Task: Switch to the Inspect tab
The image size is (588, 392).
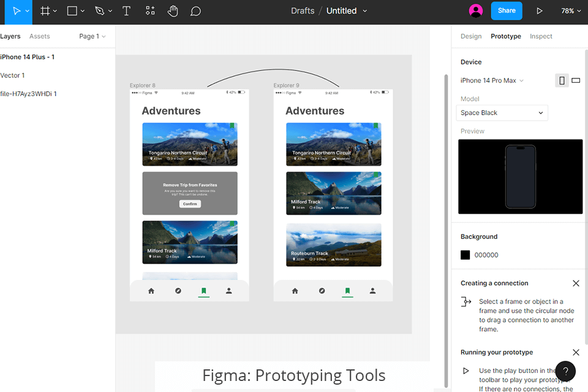Action: (541, 36)
